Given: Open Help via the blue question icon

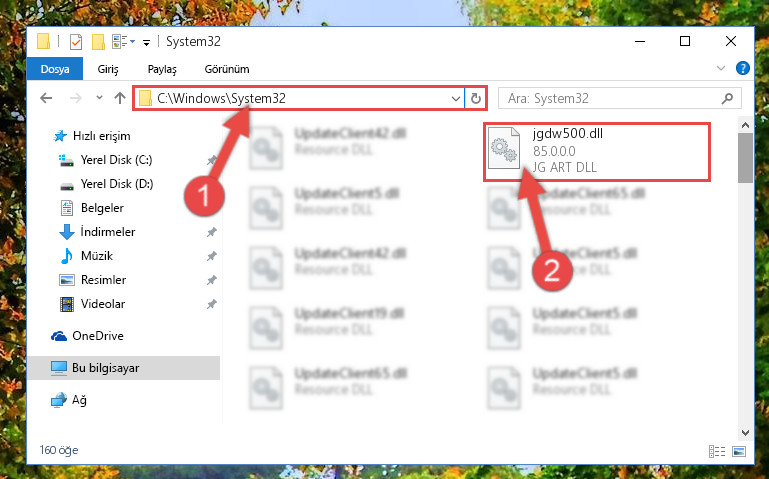Looking at the screenshot, I should [x=743, y=68].
